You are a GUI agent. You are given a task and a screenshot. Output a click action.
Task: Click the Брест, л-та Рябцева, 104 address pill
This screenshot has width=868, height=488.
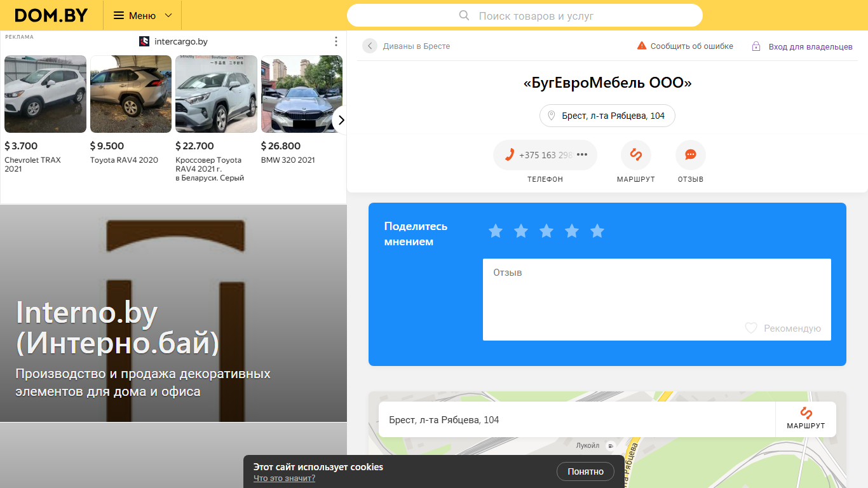(607, 116)
